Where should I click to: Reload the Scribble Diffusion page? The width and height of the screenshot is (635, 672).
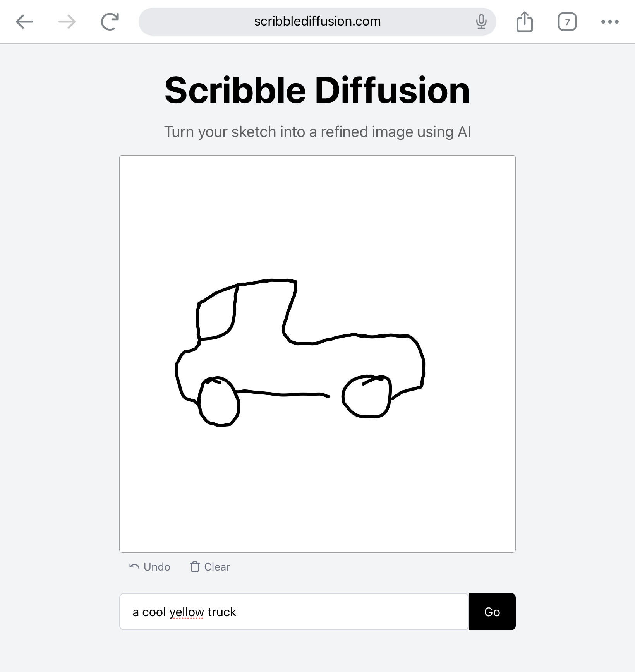pos(110,22)
